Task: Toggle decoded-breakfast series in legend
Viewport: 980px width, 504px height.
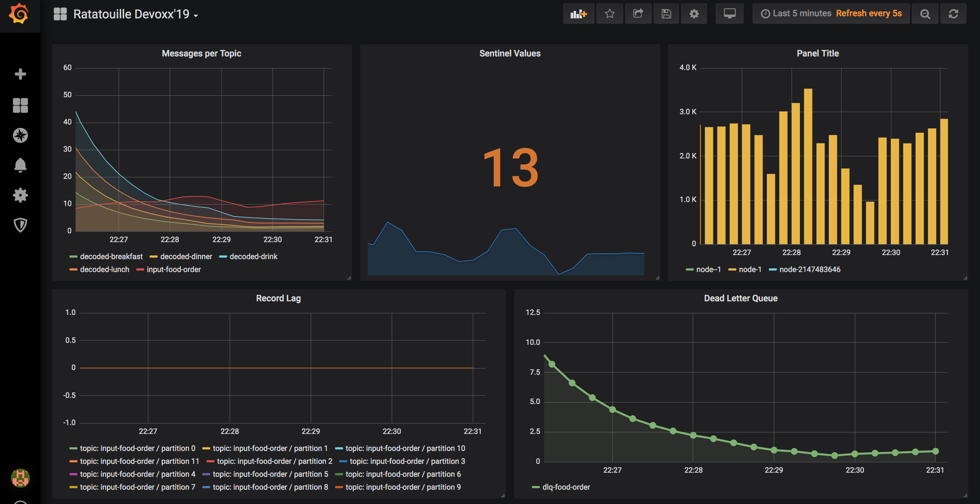Action: tap(111, 256)
